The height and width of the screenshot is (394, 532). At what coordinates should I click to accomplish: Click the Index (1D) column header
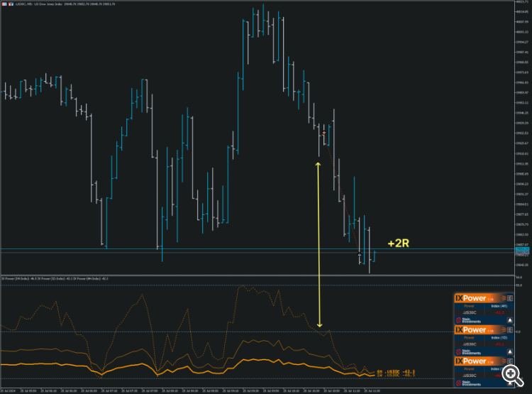(x=499, y=338)
